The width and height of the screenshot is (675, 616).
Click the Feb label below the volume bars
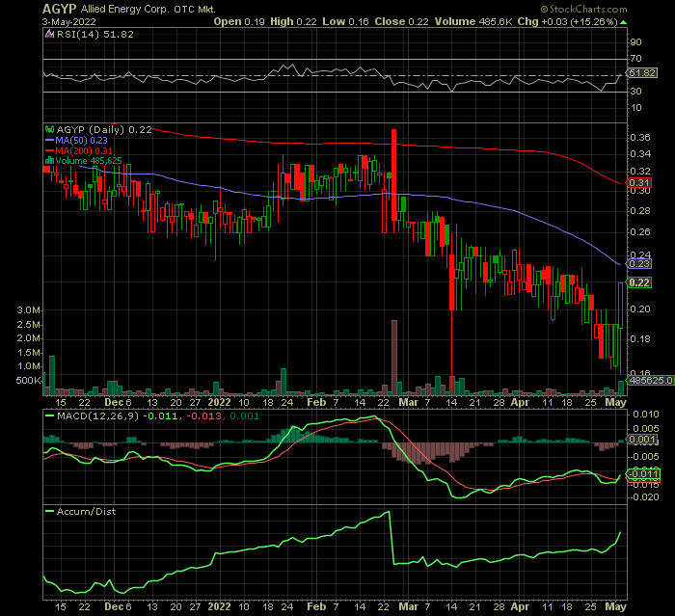316,402
